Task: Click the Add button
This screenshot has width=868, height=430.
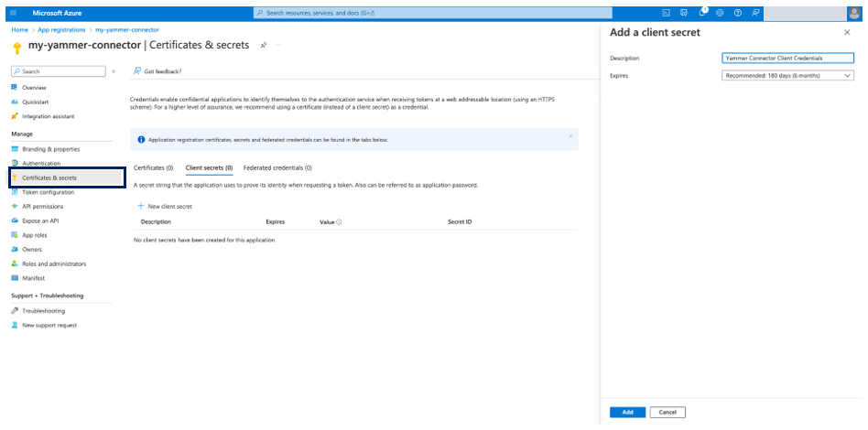Action: coord(628,413)
